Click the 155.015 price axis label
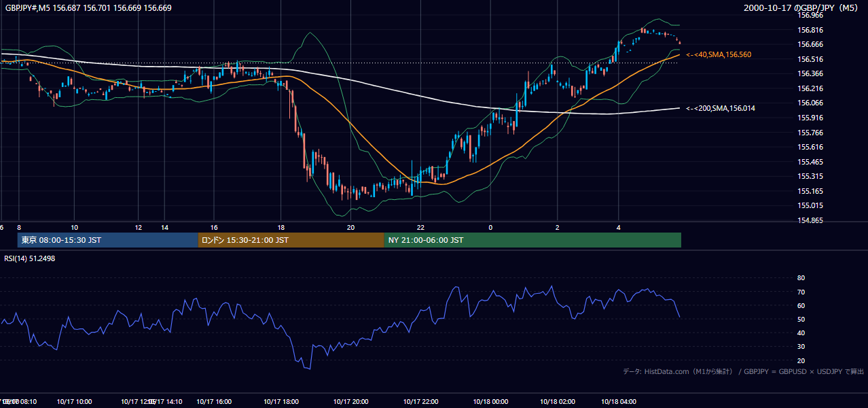 coord(811,205)
